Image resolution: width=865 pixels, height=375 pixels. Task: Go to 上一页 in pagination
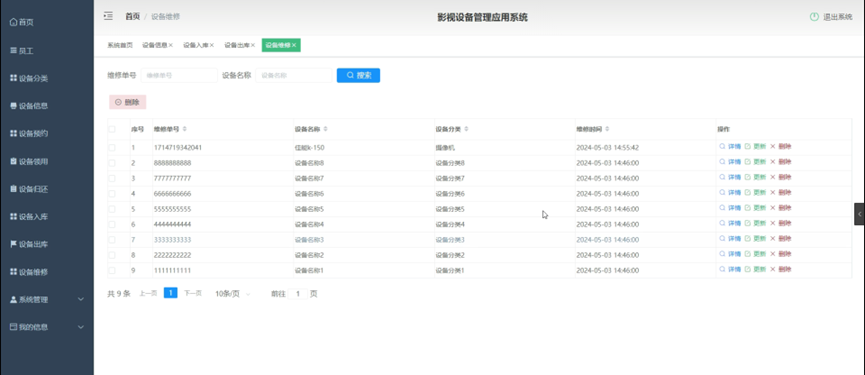(148, 293)
